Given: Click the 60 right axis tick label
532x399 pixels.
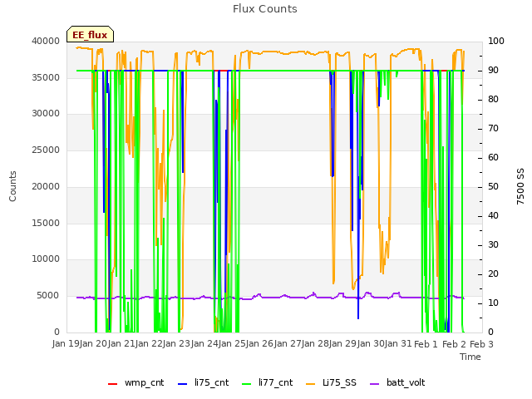Looking at the screenshot, I should [493, 157].
